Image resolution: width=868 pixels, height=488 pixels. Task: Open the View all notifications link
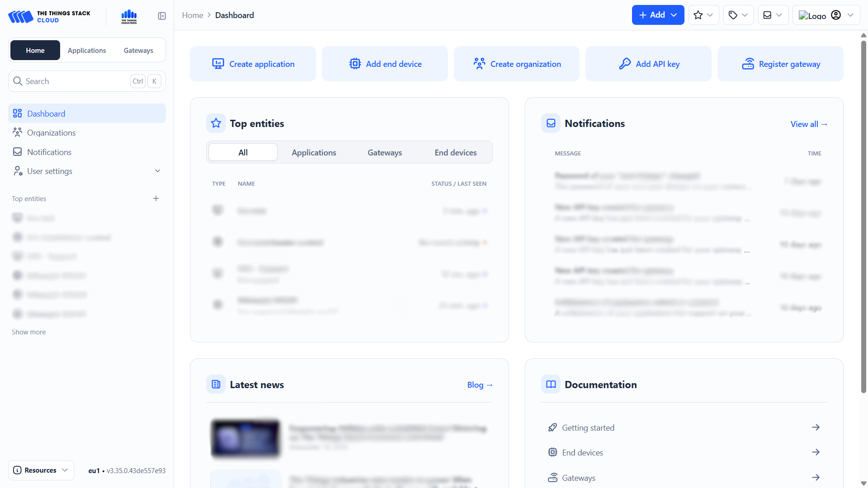click(x=809, y=124)
